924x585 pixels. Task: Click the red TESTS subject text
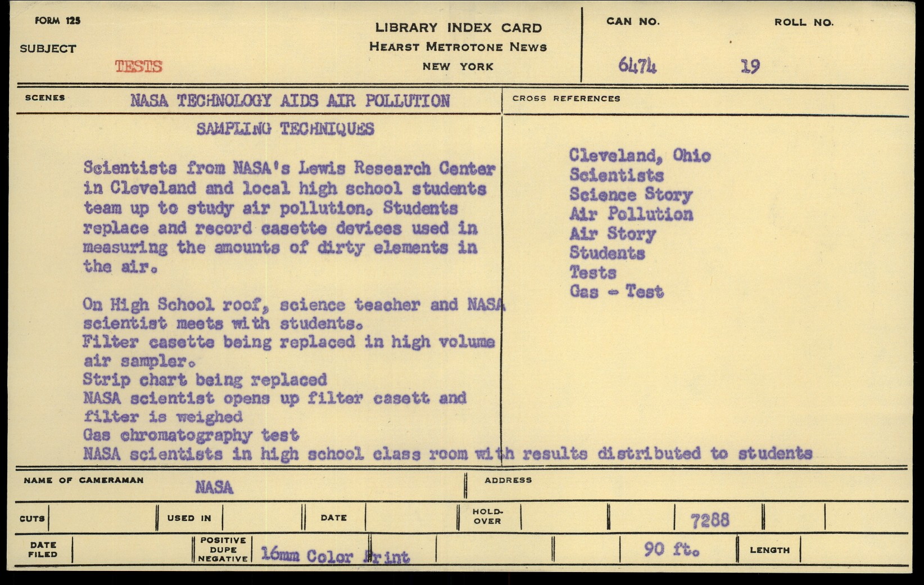[x=138, y=66]
